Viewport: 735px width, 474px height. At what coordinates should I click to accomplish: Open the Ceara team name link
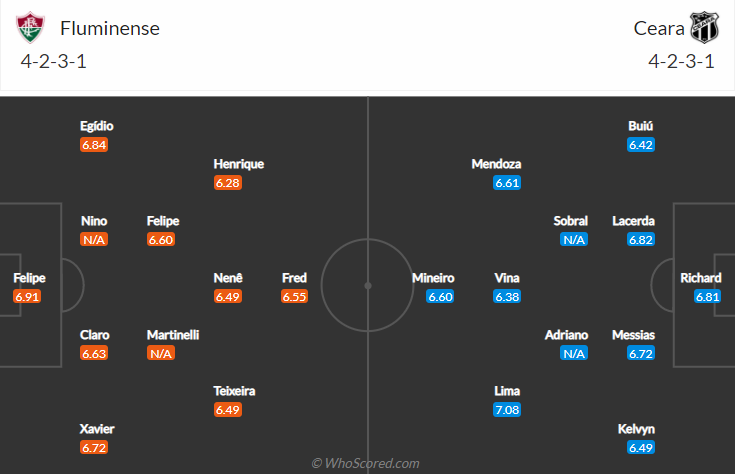click(659, 29)
